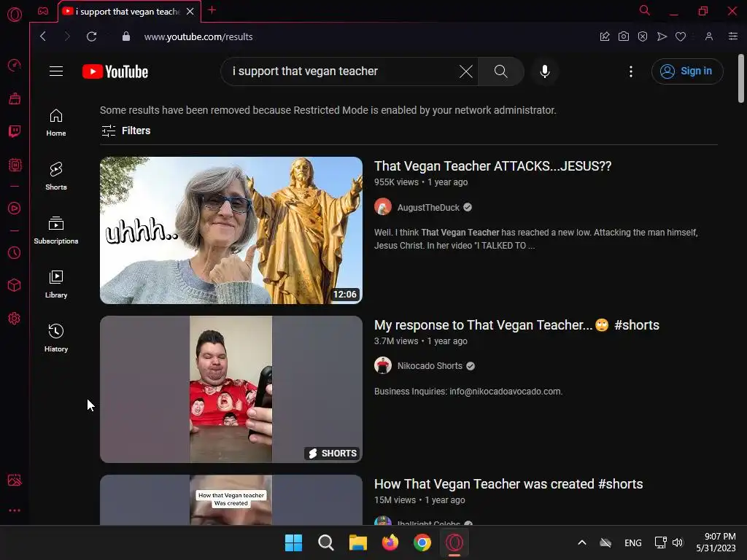Click the Jesus statue video thumbnail

click(x=231, y=230)
